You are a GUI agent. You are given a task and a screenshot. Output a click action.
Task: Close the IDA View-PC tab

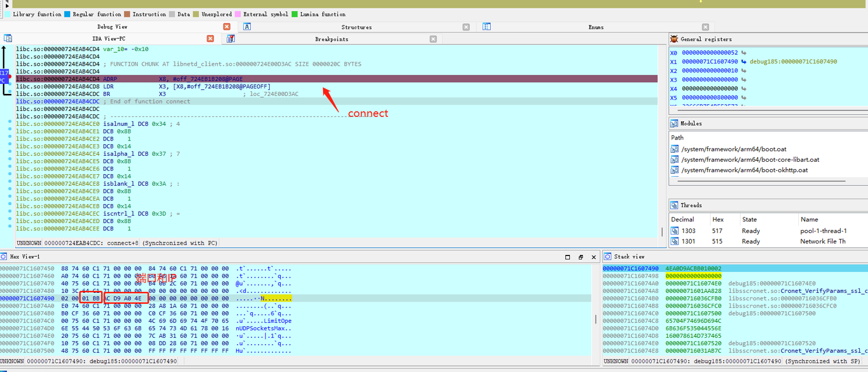(210, 39)
